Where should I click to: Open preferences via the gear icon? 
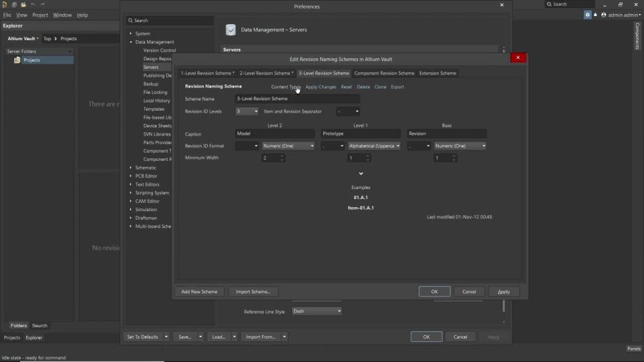pos(588,15)
